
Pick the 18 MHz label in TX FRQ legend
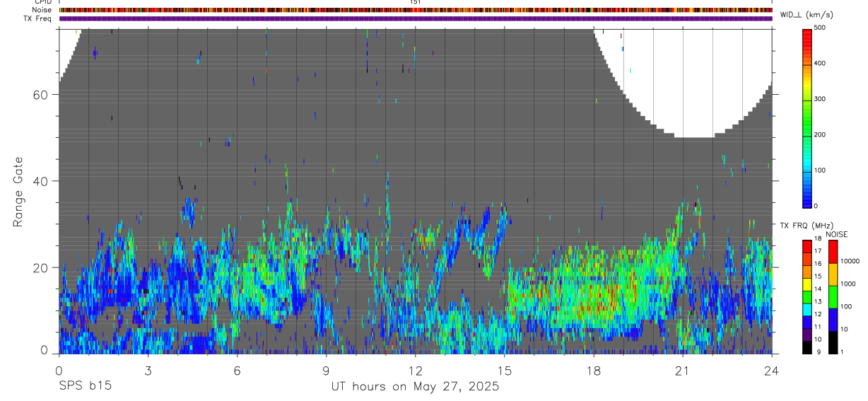pyautogui.click(x=818, y=238)
